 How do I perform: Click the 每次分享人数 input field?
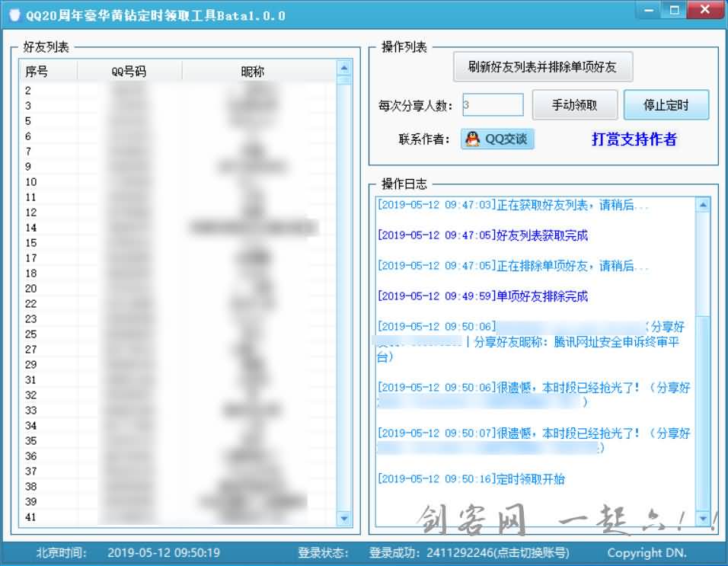coord(493,105)
